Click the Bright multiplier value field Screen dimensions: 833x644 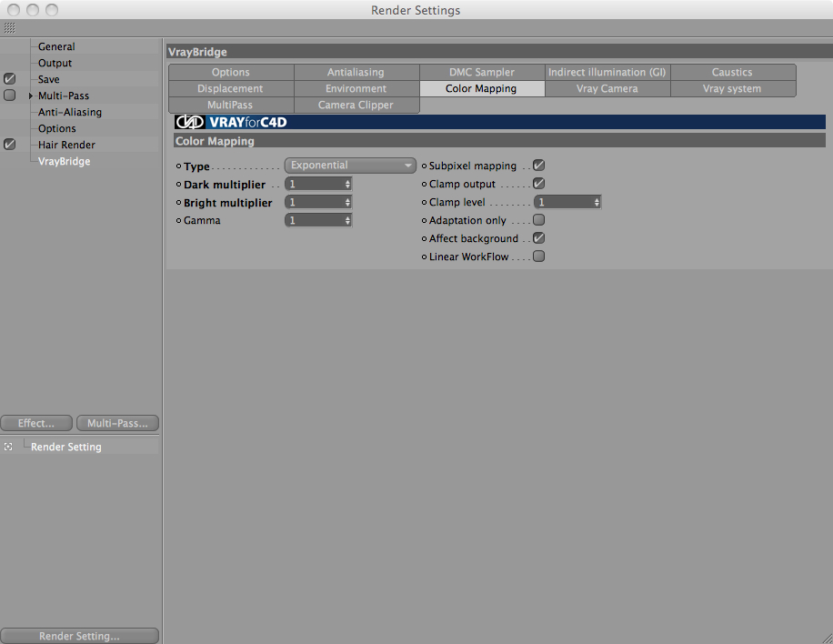pyautogui.click(x=318, y=203)
